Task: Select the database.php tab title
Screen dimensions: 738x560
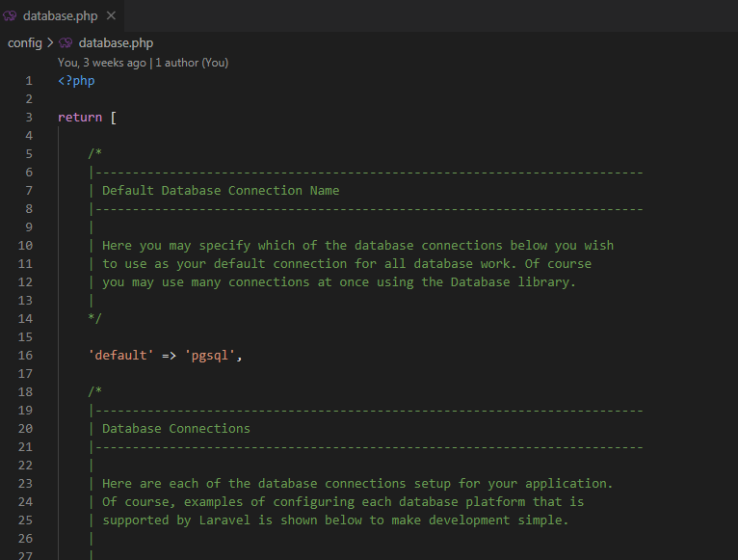Action: point(60,16)
